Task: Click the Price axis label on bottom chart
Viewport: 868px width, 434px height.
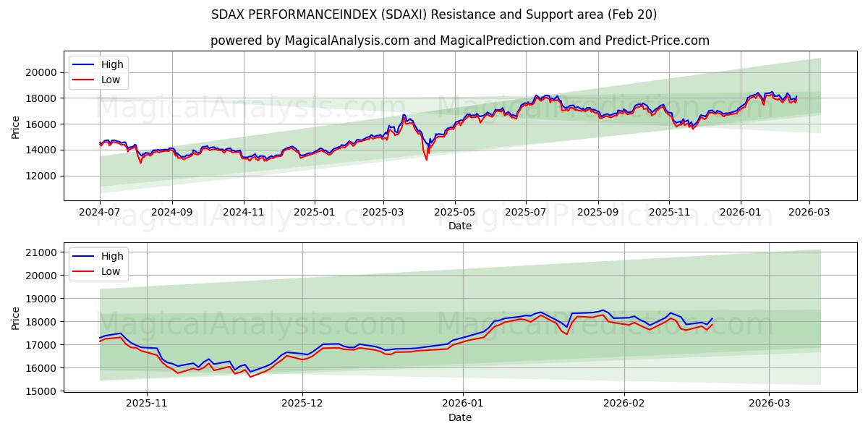Action: coord(16,317)
